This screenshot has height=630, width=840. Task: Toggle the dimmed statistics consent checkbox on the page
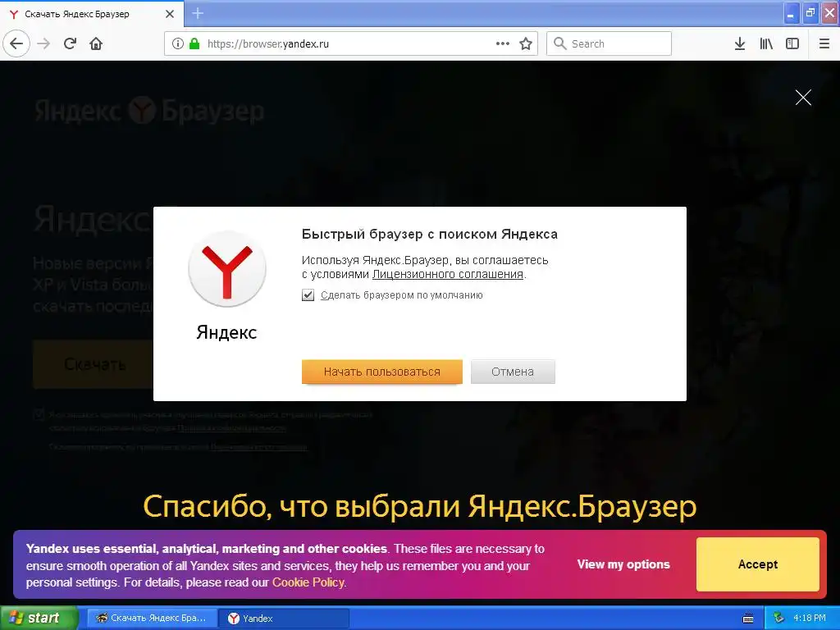pos(39,414)
